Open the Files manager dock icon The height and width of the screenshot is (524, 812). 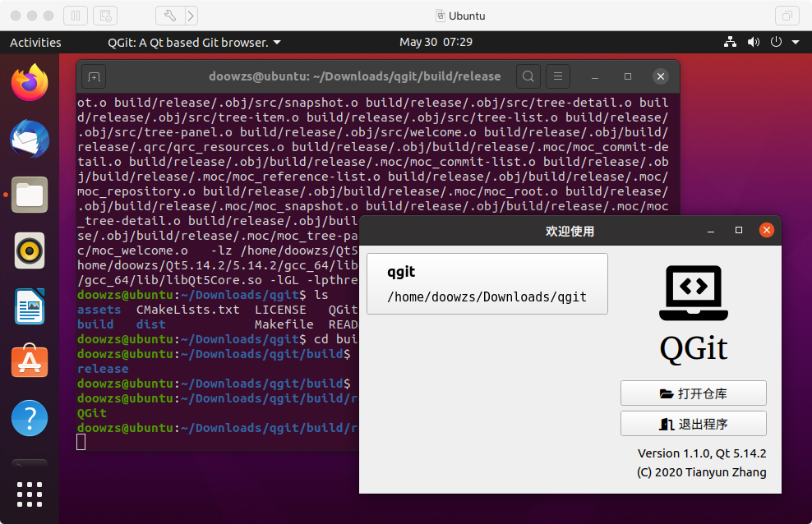[30, 195]
